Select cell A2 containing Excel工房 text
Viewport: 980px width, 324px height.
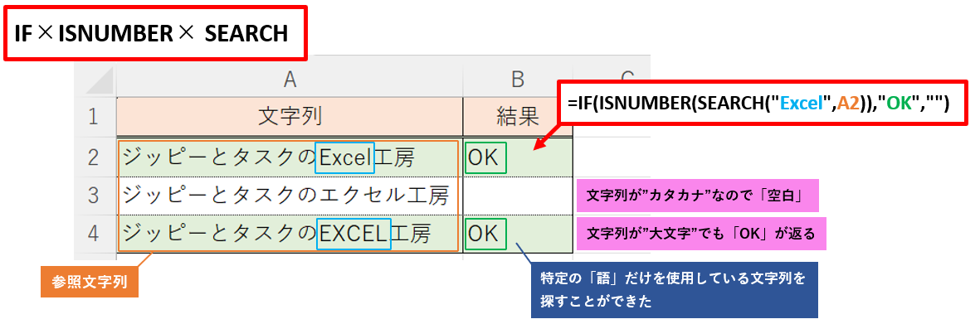point(290,157)
